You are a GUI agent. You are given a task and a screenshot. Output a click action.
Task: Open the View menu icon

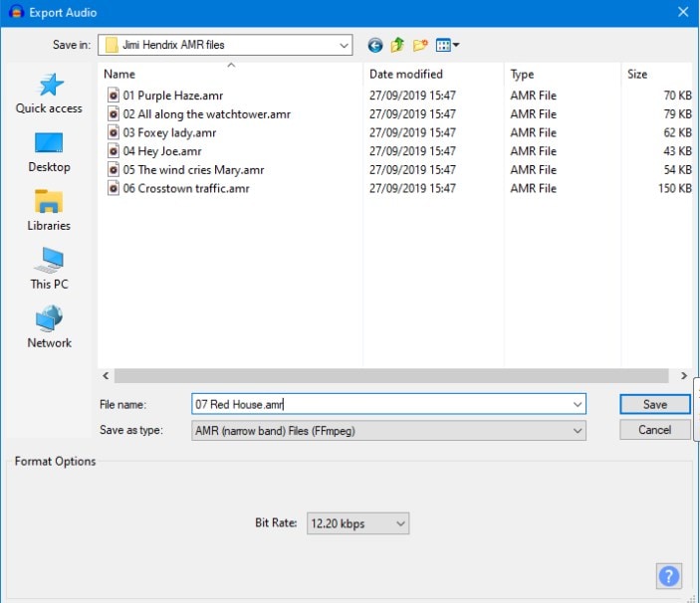pos(447,45)
